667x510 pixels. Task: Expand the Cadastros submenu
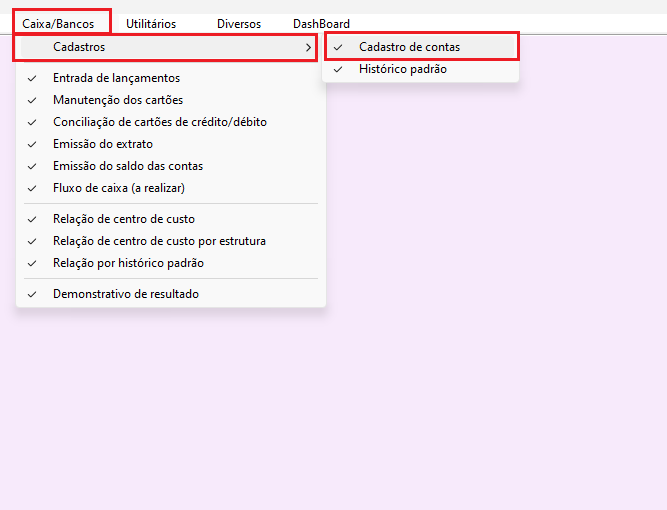[80, 47]
